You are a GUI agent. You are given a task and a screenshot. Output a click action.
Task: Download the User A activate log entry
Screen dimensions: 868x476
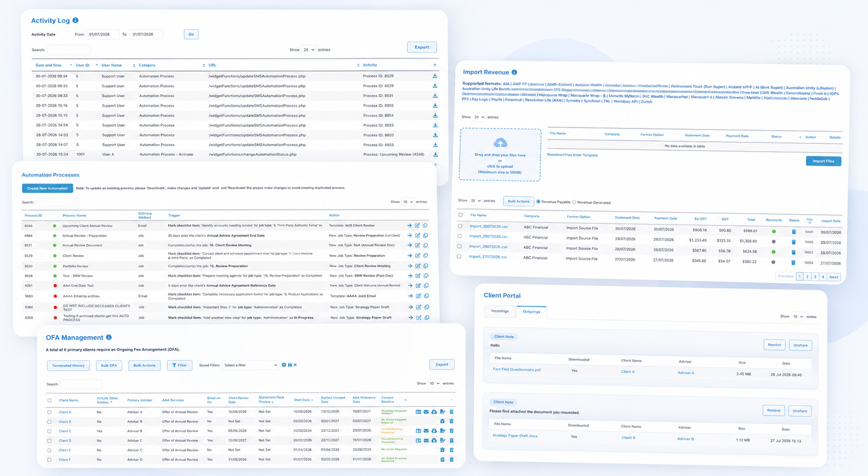click(x=435, y=154)
